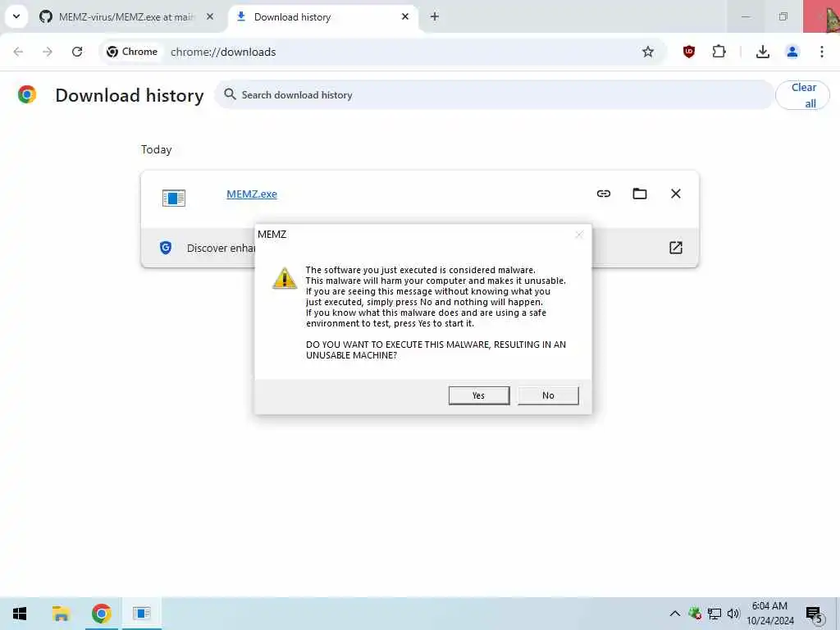Image resolution: width=840 pixels, height=630 pixels.
Task: Remove MEMZ.exe from the download list
Action: [x=676, y=194]
